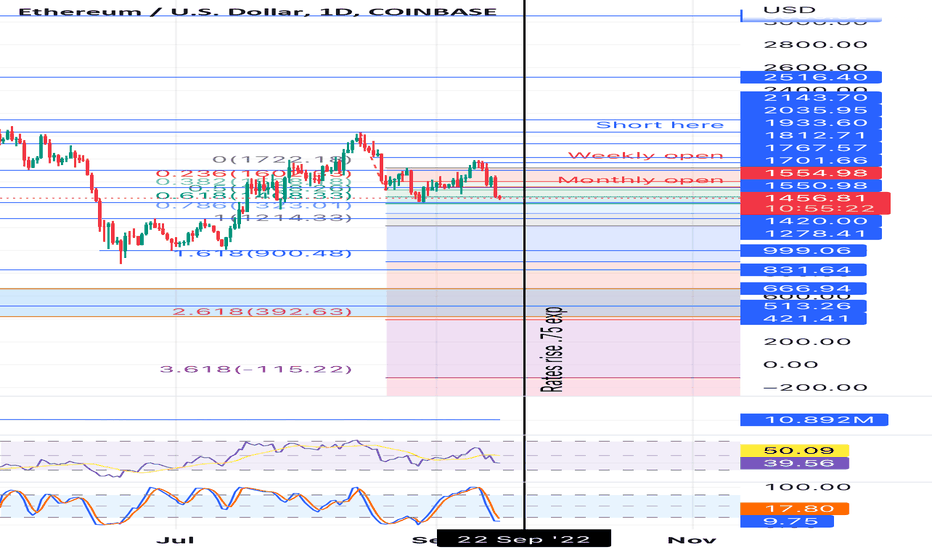The image size is (932, 550).
Task: Select the 3.618(-115.22) Fibonacci label
Action: (256, 369)
